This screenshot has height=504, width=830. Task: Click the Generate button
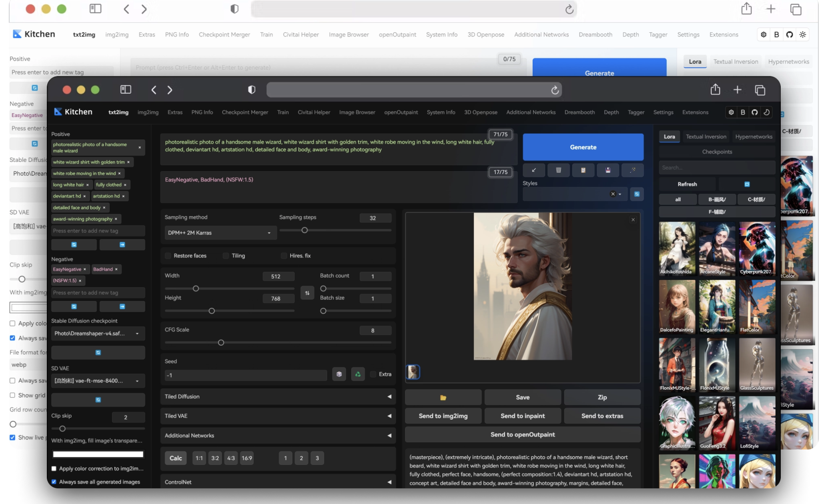pyautogui.click(x=583, y=148)
